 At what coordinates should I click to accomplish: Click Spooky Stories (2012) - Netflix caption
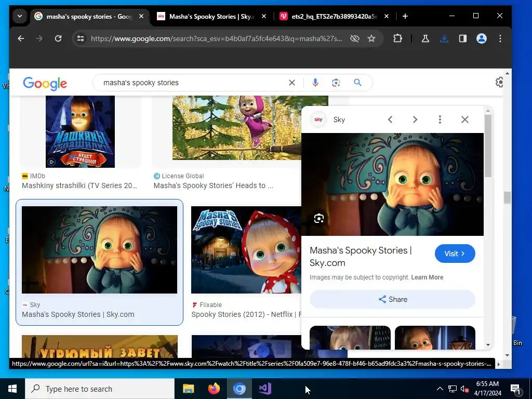click(246, 314)
